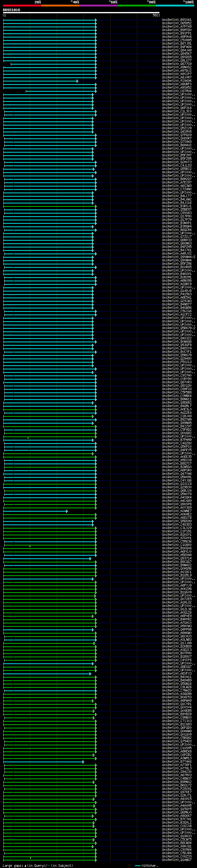Select hit label UniRef100_B7T4K6
Image resolution: width=197 pixels, height=868 pixels.
(176, 761)
